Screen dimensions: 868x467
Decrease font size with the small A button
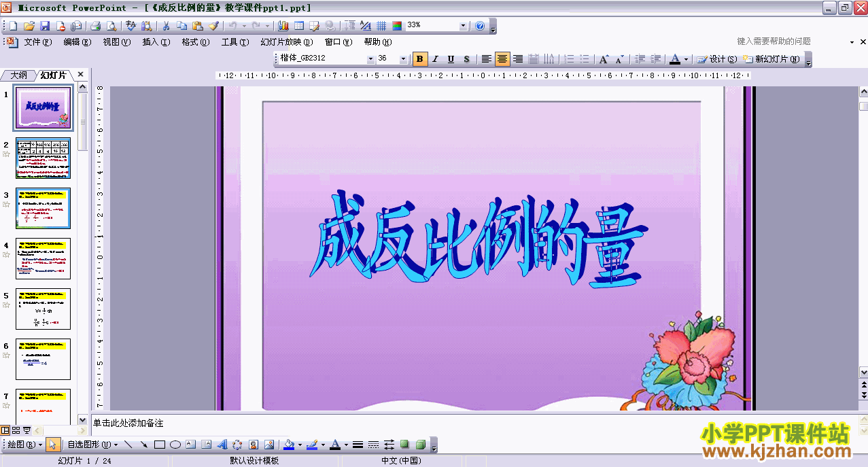pyautogui.click(x=619, y=59)
